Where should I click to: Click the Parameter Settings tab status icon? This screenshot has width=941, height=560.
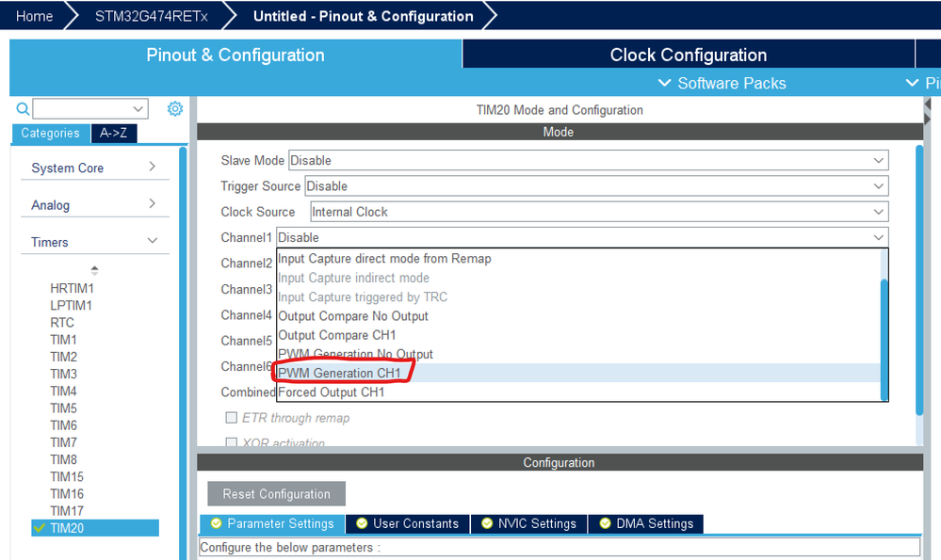click(216, 523)
